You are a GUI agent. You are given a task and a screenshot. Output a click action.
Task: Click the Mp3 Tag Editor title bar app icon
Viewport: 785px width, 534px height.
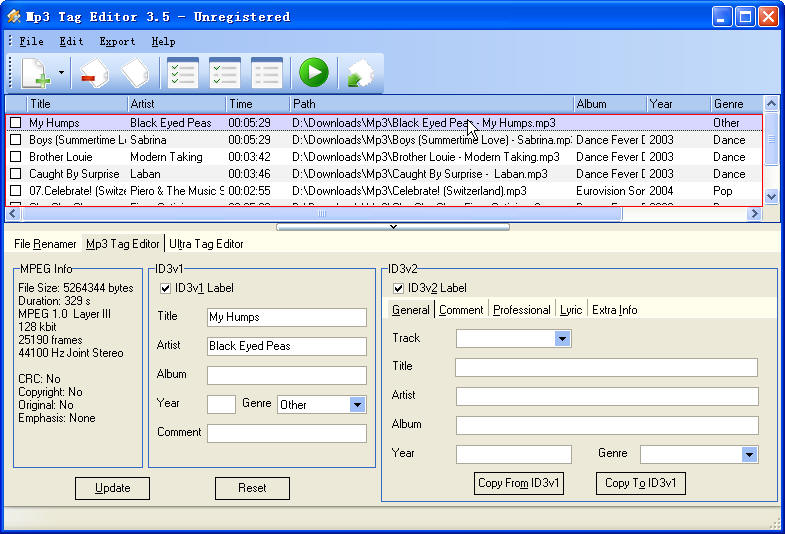click(x=14, y=17)
